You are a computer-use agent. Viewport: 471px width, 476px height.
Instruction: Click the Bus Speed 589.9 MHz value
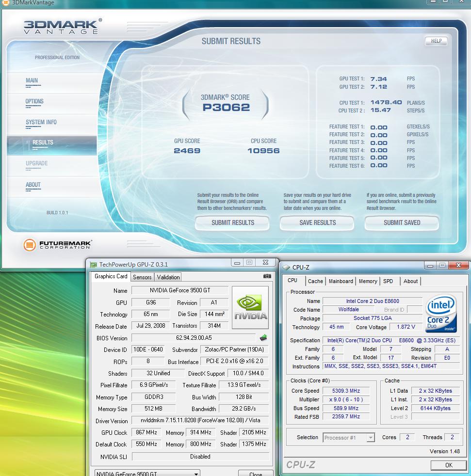(346, 408)
